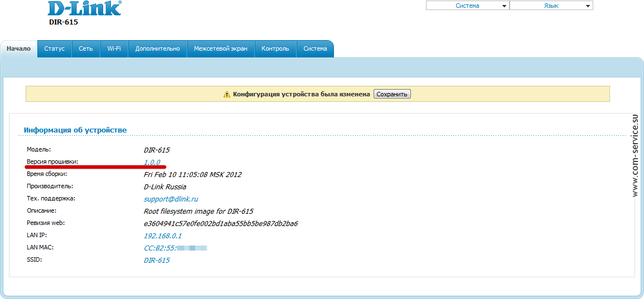
Task: Click the Описание label
Action: (41, 210)
